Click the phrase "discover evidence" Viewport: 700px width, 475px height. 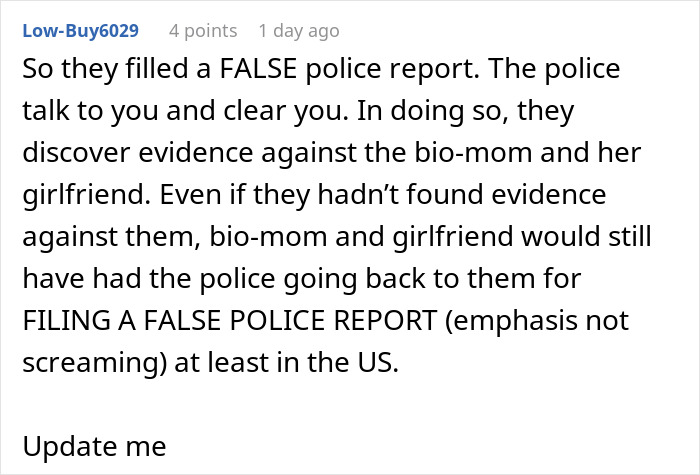(x=138, y=152)
